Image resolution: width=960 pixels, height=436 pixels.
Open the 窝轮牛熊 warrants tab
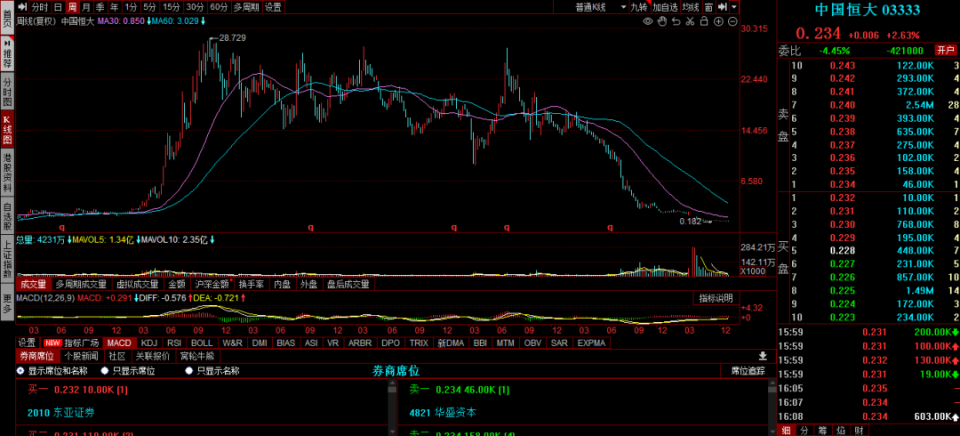197,356
